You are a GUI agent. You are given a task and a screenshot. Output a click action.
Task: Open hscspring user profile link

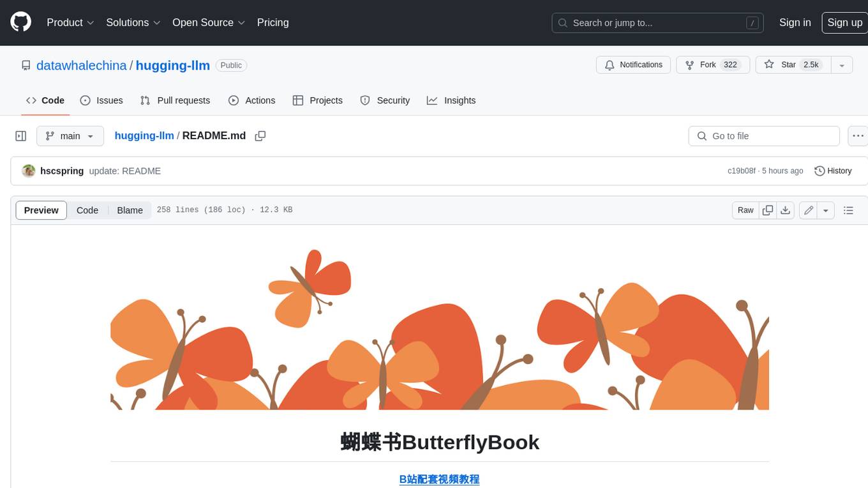coord(62,171)
